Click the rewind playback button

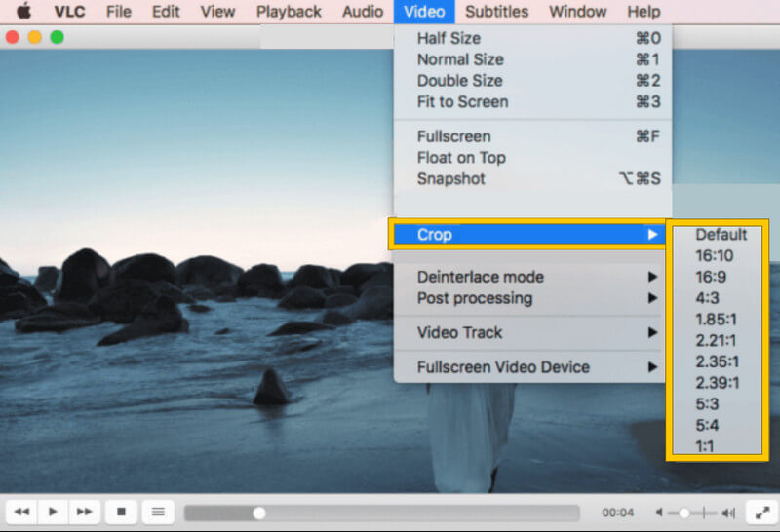pyautogui.click(x=20, y=511)
